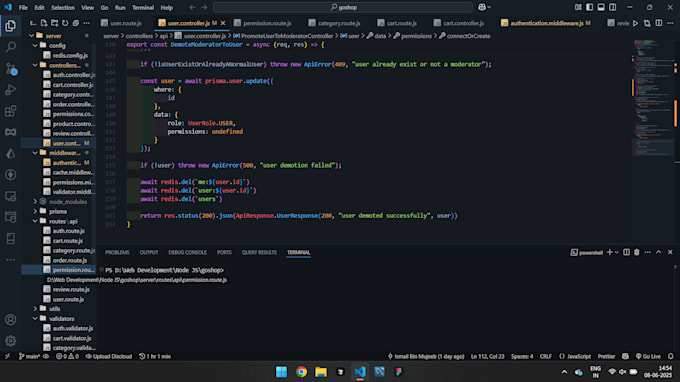Click Upload Discloud in status bar
The height and width of the screenshot is (382, 680).
pos(108,356)
